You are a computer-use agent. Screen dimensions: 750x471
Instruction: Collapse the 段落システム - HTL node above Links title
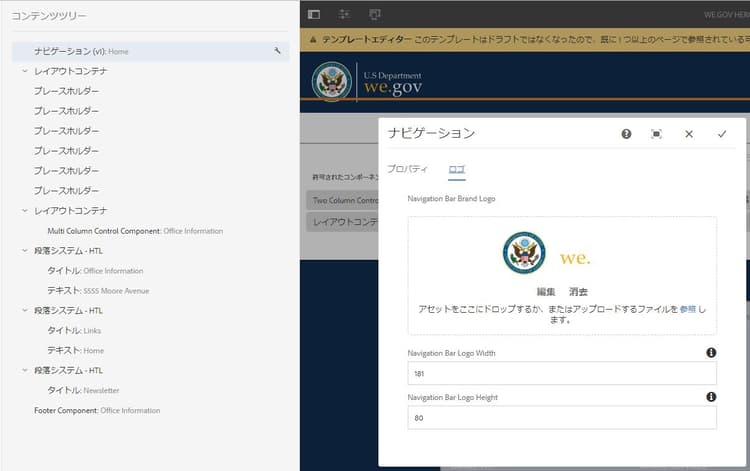click(x=24, y=310)
